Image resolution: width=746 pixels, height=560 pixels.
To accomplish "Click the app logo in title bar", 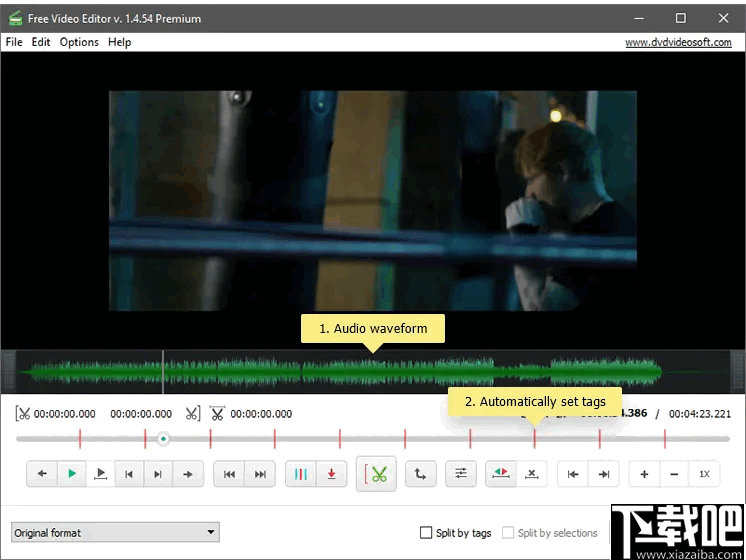I will click(15, 19).
